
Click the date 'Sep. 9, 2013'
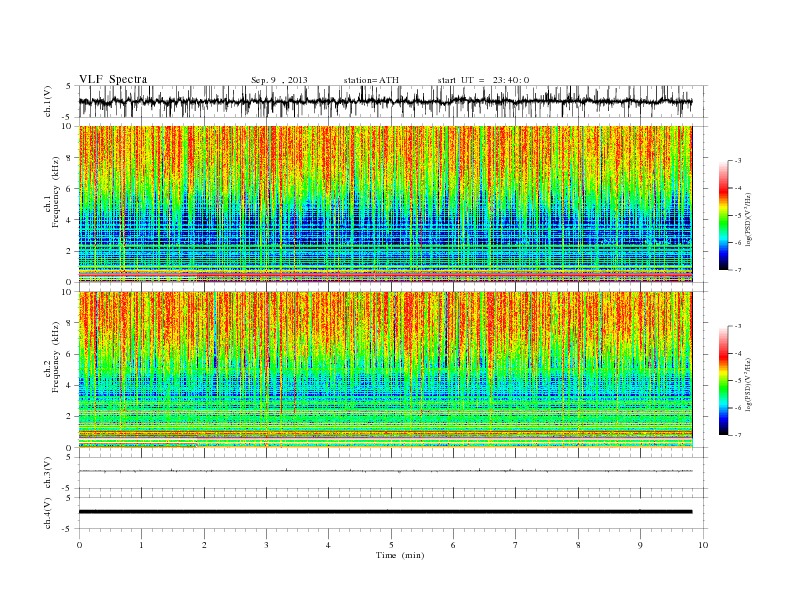pyautogui.click(x=279, y=80)
